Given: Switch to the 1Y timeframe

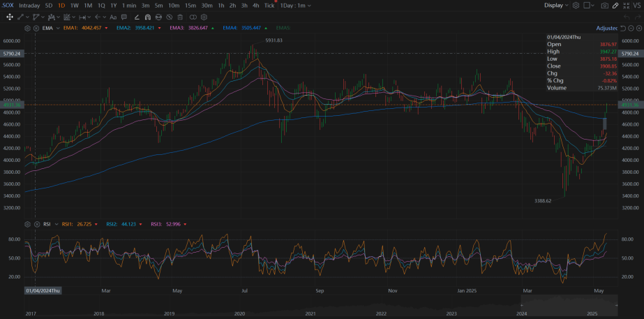Looking at the screenshot, I should [114, 6].
